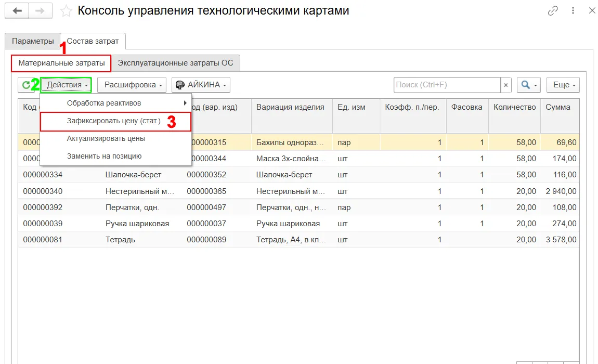Select the sum 69,60 cell
The width and height of the screenshot is (598, 364).
coord(560,142)
